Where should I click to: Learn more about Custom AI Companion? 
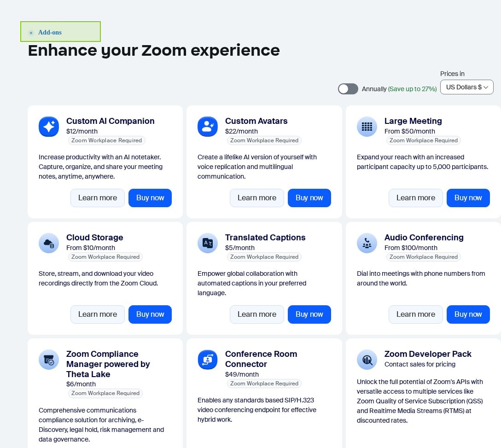pos(98,198)
